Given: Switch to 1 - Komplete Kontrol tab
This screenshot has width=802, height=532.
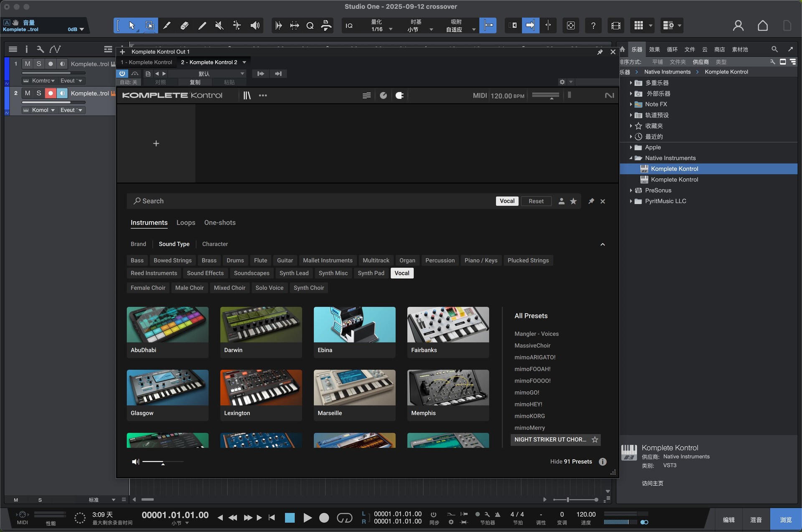Looking at the screenshot, I should pyautogui.click(x=146, y=62).
